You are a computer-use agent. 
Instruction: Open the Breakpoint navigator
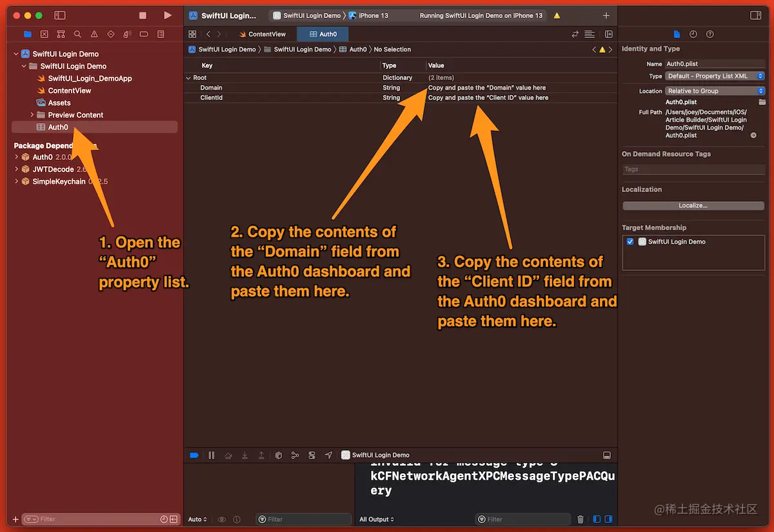coord(144,34)
